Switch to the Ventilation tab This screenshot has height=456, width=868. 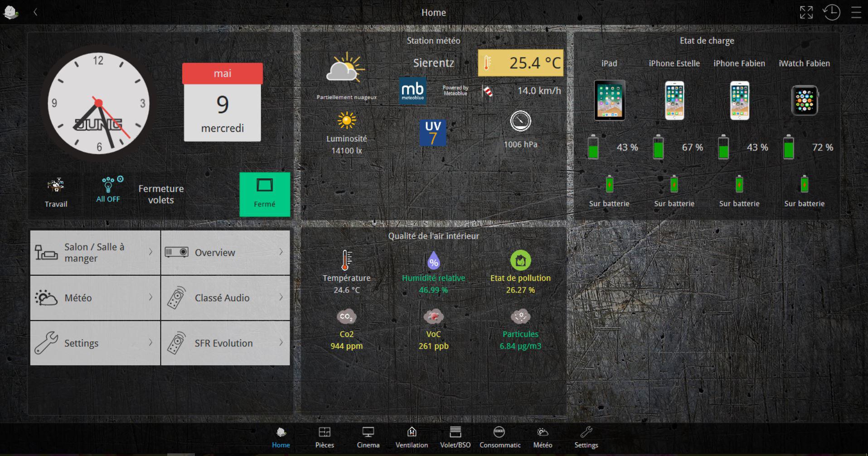click(412, 437)
